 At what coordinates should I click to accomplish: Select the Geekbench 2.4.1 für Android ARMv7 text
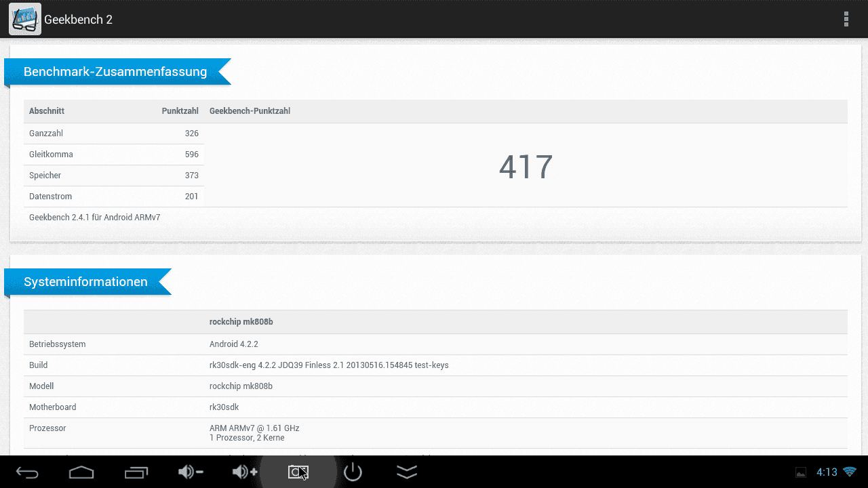click(95, 218)
